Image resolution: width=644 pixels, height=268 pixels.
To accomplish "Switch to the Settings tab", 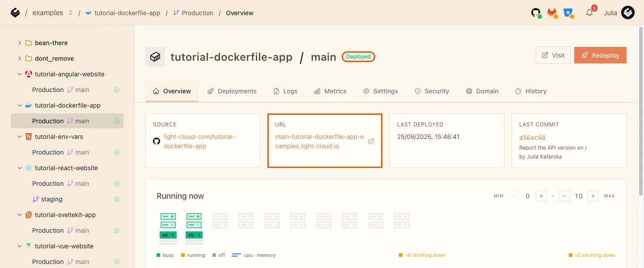I will click(380, 91).
